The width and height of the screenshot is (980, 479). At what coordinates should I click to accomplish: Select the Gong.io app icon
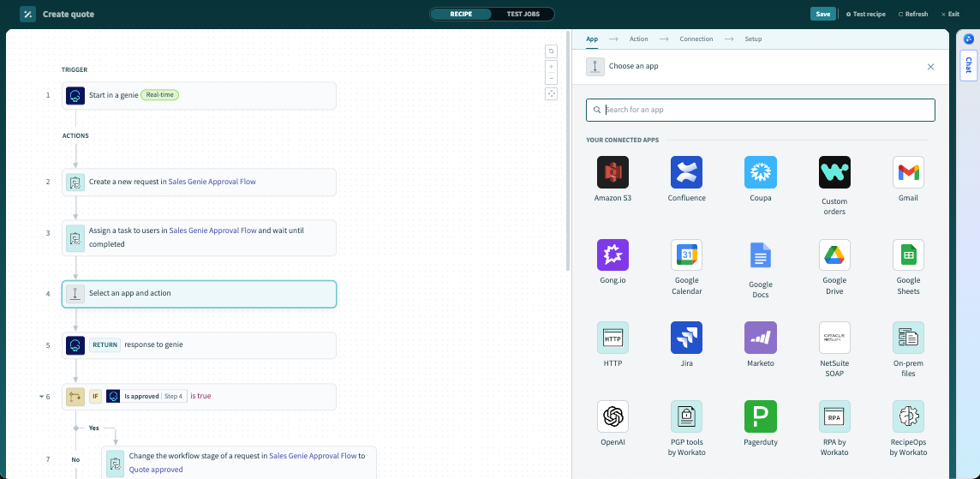coord(612,254)
